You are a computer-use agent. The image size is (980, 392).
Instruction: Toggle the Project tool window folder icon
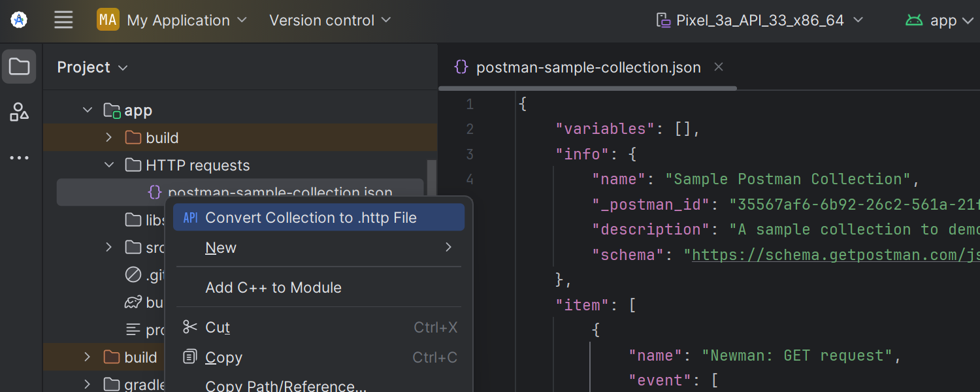click(x=19, y=67)
